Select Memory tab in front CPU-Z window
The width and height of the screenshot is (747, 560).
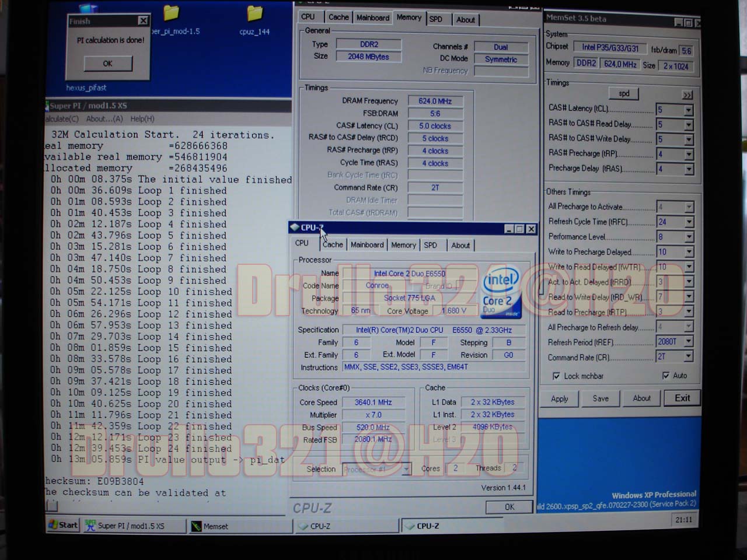click(x=403, y=245)
